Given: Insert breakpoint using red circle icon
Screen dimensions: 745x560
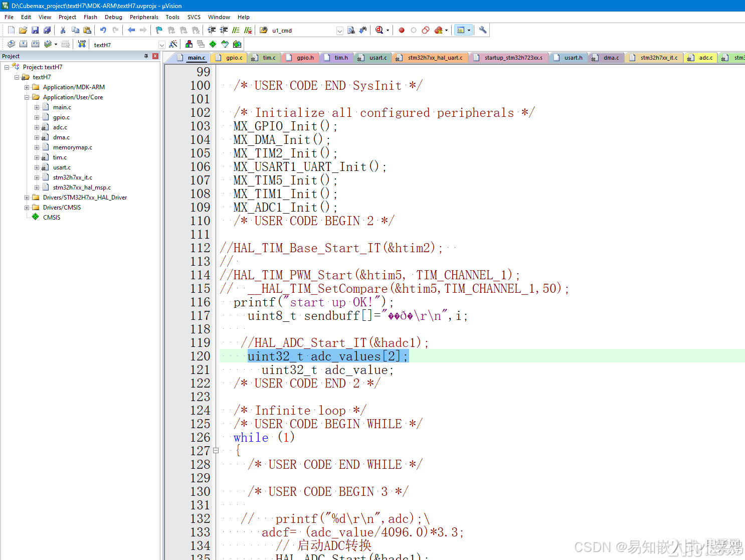Looking at the screenshot, I should pos(402,30).
